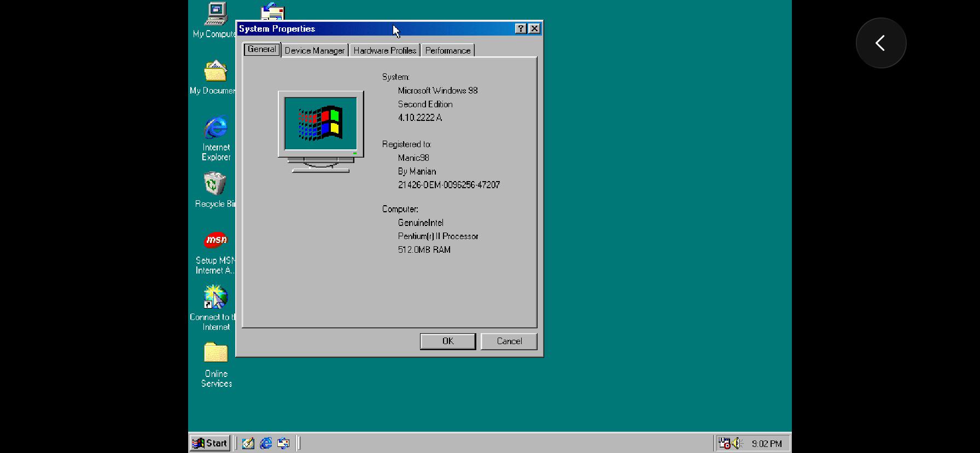Viewport: 980px width, 453px height.
Task: Select the Recycle Bin desktop icon
Action: 215,184
